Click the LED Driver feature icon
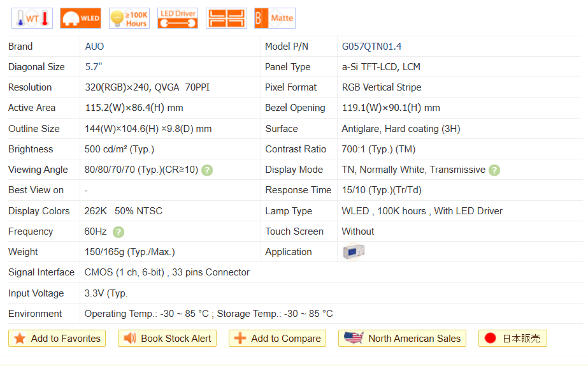588x366 pixels. pos(178,18)
